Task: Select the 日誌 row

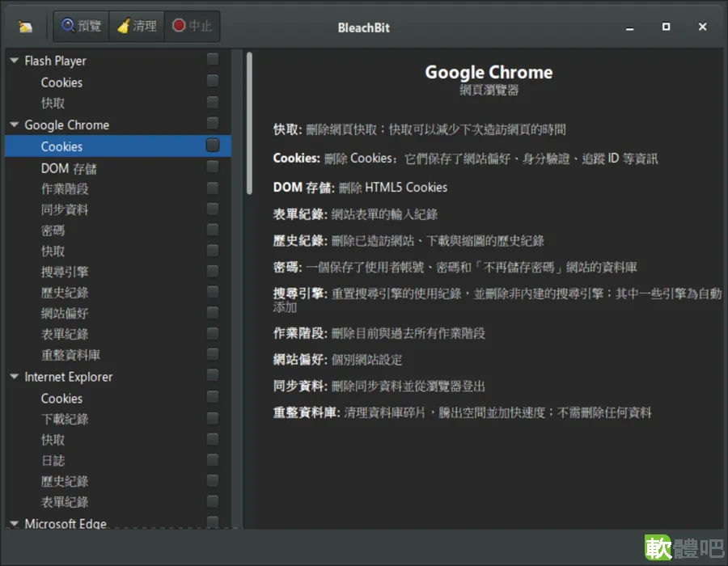Action: click(118, 461)
